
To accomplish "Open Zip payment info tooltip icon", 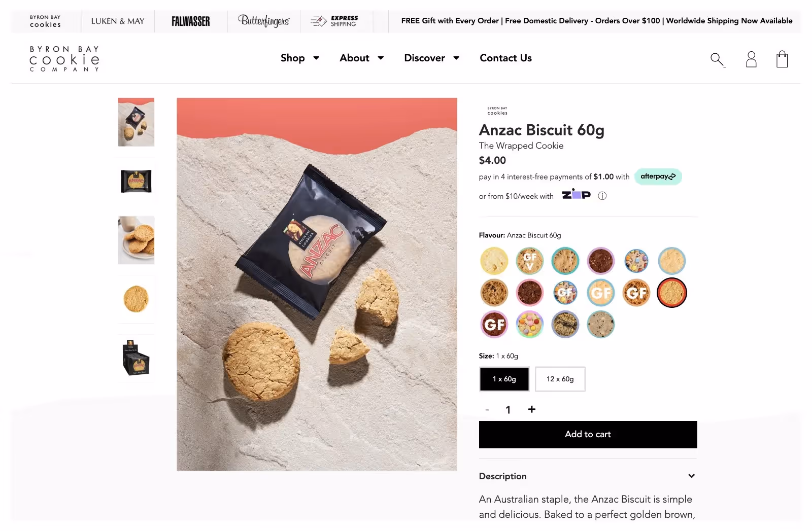I will click(x=602, y=195).
